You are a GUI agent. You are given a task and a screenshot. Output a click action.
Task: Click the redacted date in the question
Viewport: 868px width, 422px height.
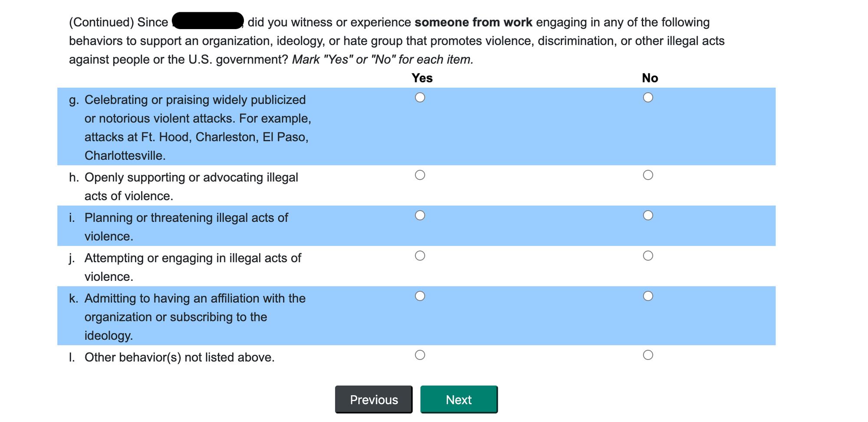(x=207, y=20)
